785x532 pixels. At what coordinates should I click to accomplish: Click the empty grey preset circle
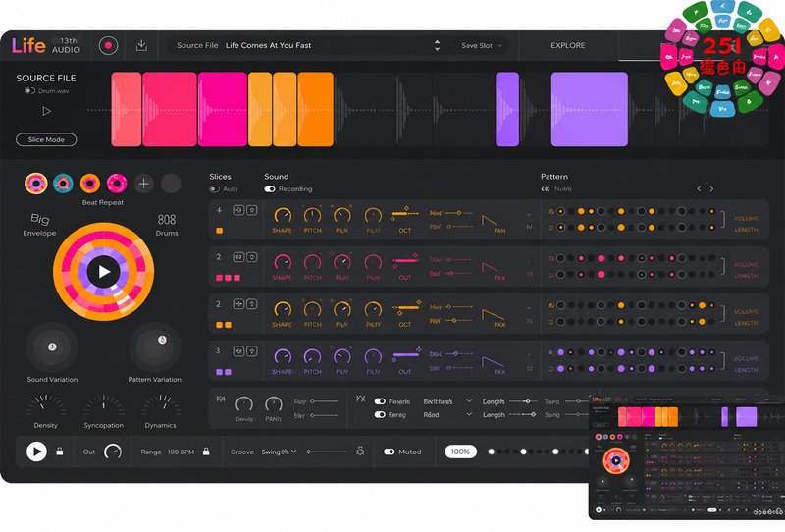(x=171, y=184)
